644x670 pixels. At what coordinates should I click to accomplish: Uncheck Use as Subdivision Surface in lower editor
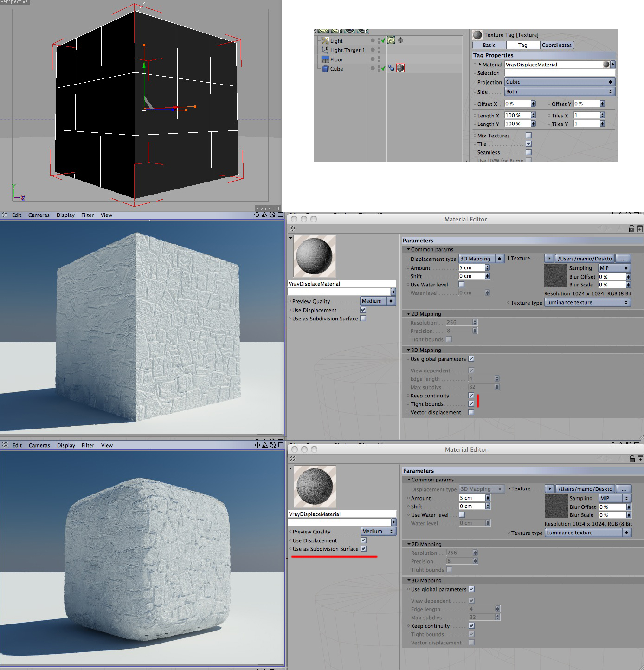(364, 549)
